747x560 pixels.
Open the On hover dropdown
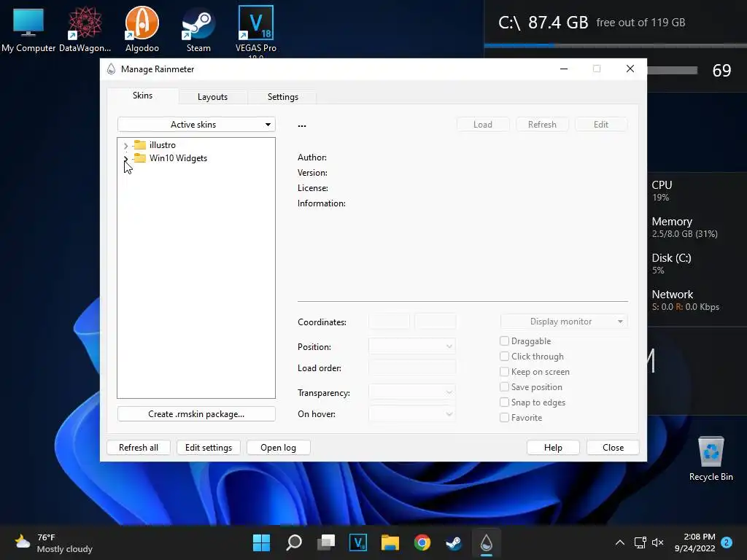(412, 414)
